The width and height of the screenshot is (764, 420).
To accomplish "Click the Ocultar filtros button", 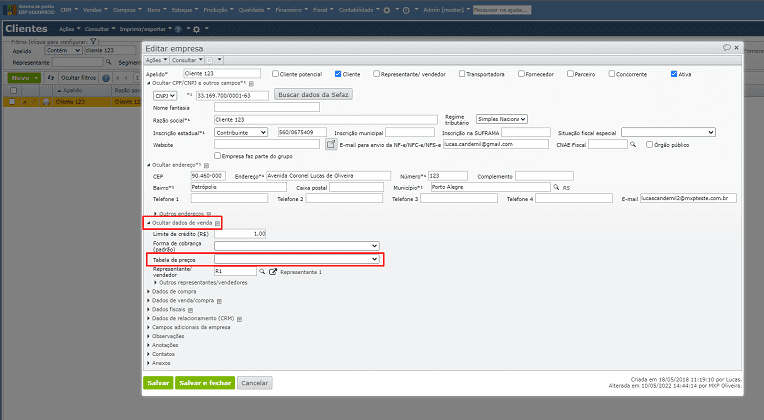I will pyautogui.click(x=78, y=78).
